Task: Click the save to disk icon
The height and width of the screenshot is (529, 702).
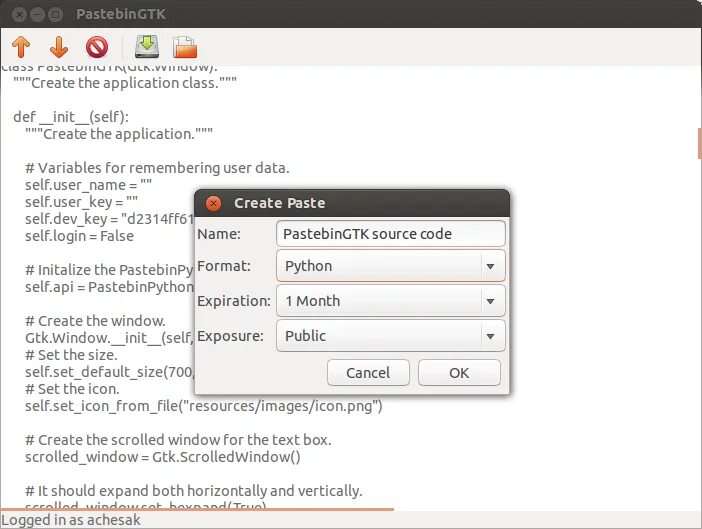Action: [147, 47]
